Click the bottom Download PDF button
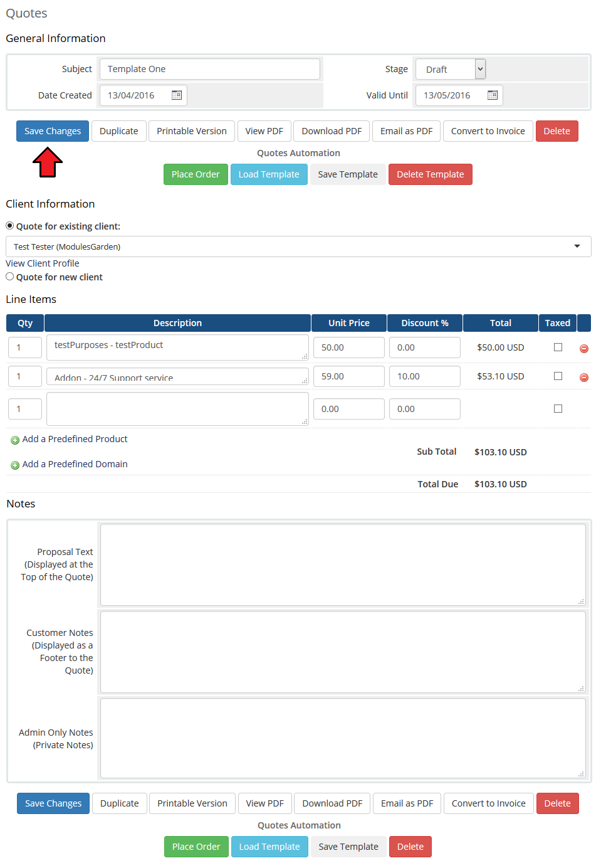The image size is (601, 868). [x=332, y=803]
